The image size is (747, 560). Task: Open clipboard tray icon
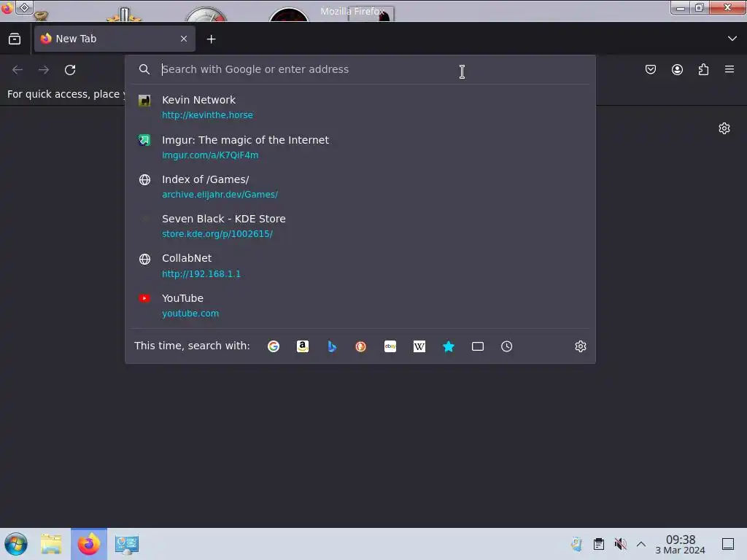click(598, 544)
